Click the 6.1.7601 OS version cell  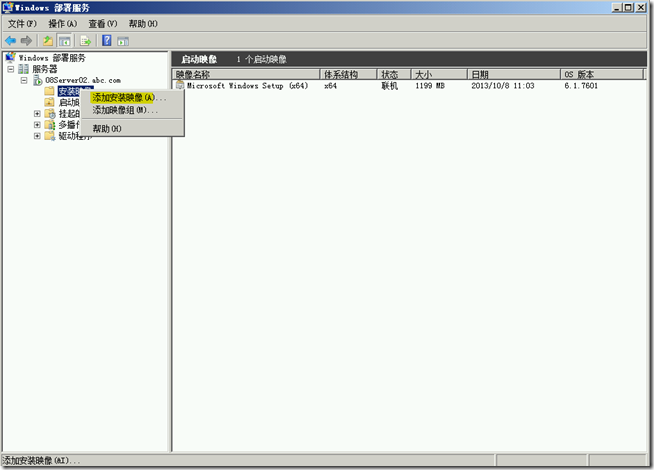click(581, 85)
